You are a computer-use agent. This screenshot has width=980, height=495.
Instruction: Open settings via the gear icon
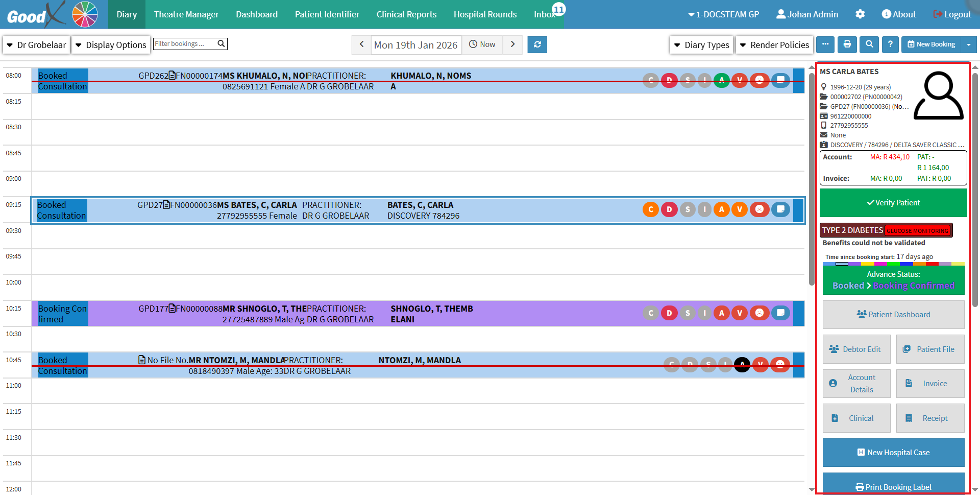pyautogui.click(x=860, y=14)
